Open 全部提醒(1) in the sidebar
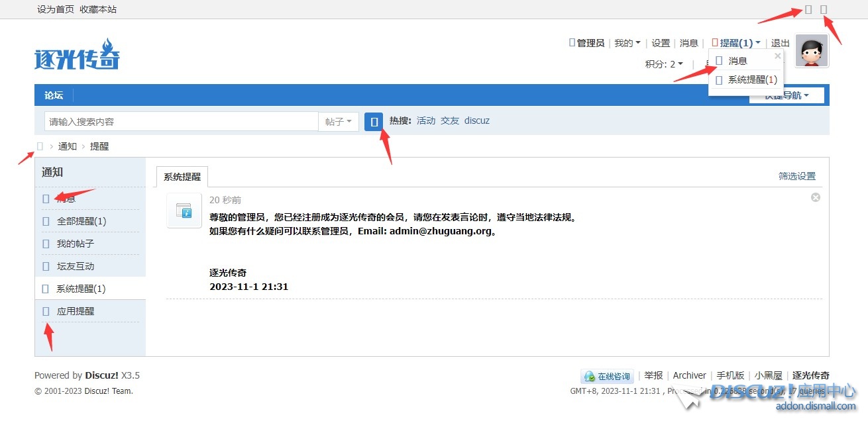The image size is (868, 423). [x=81, y=221]
